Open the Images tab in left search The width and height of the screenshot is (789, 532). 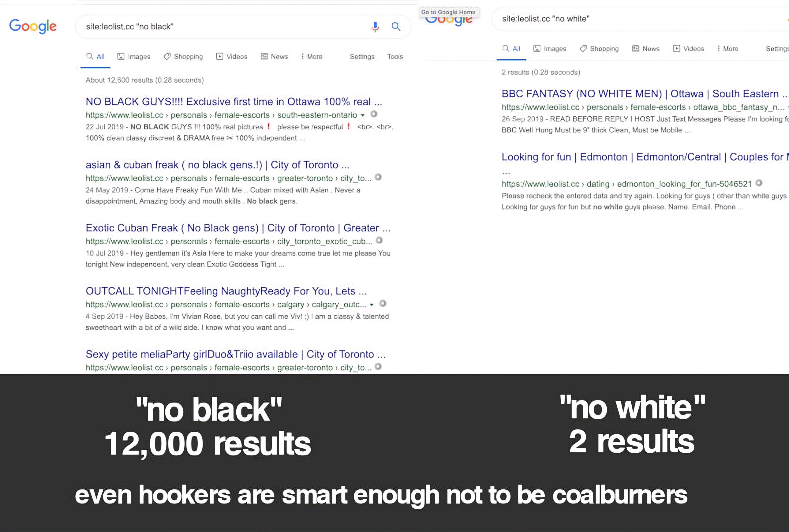[x=134, y=57]
